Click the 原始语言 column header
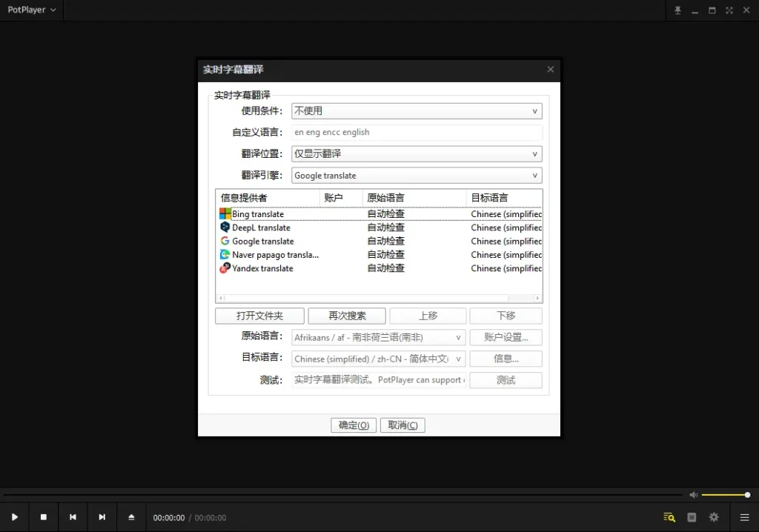 coord(414,198)
